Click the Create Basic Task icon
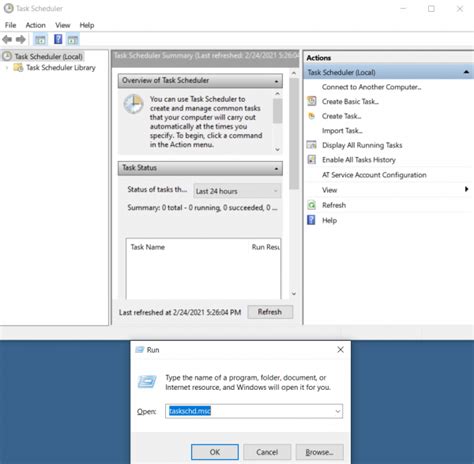The width and height of the screenshot is (474, 464). (312, 101)
